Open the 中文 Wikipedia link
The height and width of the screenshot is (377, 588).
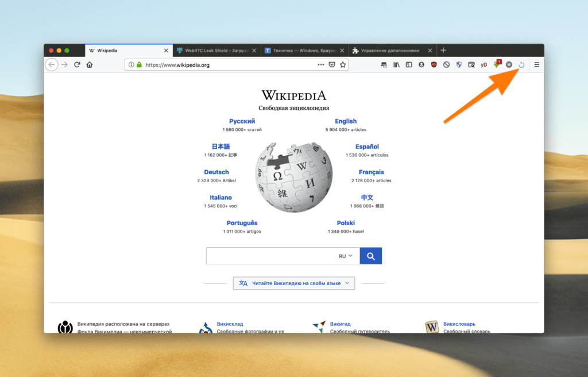click(367, 198)
